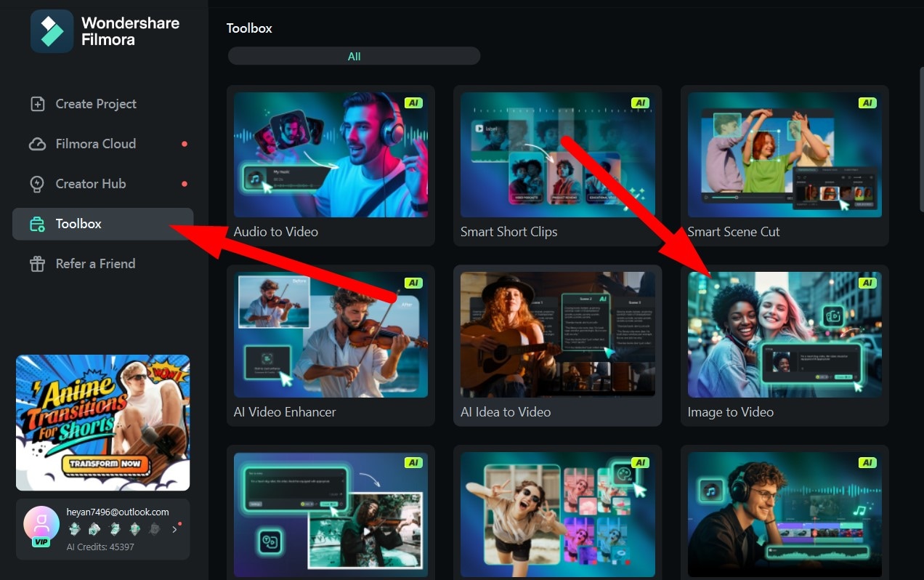Open the Image to Video tool thumbnail
Image resolution: width=924 pixels, height=580 pixels.
(785, 334)
